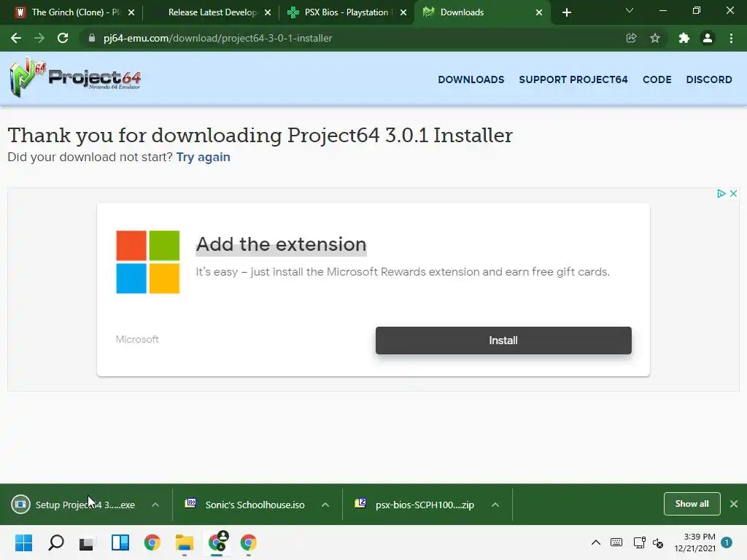Open the clock showing 3:39 PM
This screenshot has width=747, height=560.
pos(694,542)
